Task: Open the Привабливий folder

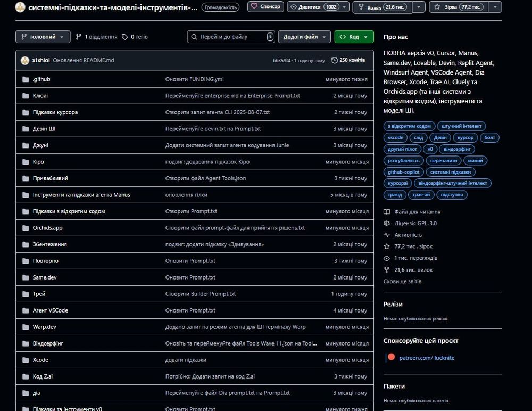Action: coord(51,178)
